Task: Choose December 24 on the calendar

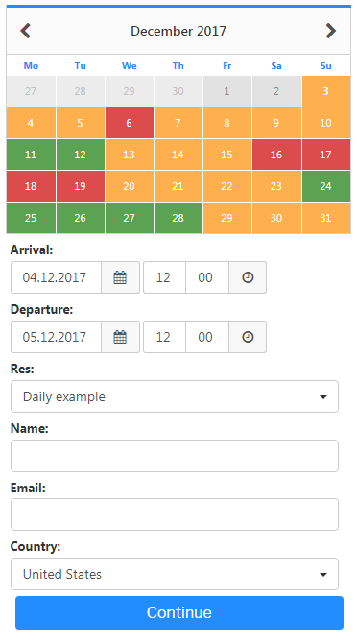Action: point(326,186)
